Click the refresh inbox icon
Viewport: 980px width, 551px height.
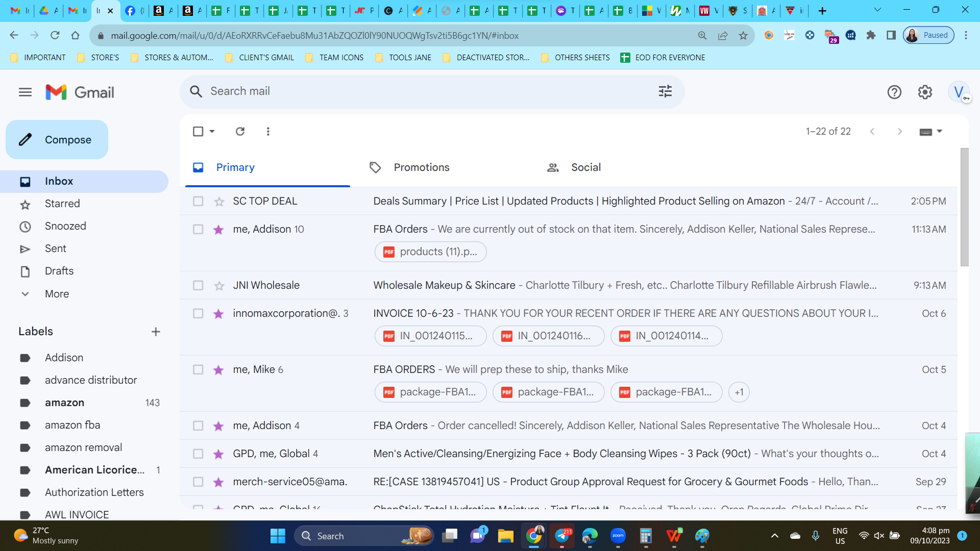240,131
